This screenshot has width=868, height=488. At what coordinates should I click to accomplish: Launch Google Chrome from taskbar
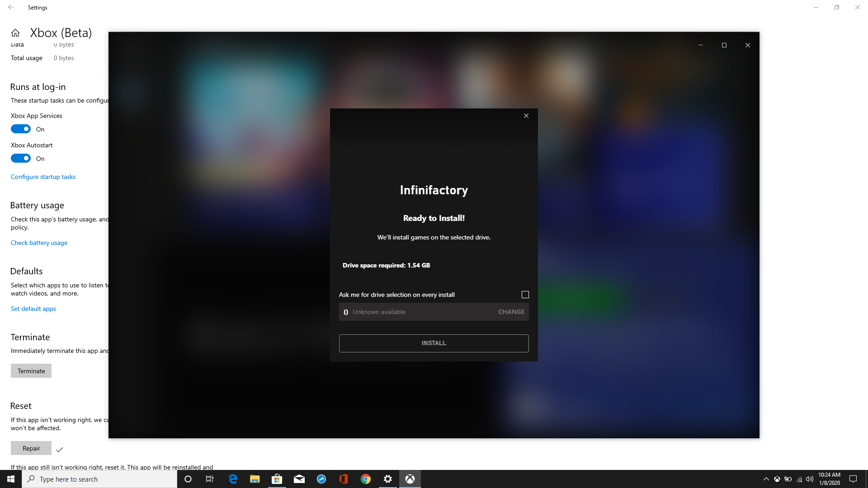366,479
